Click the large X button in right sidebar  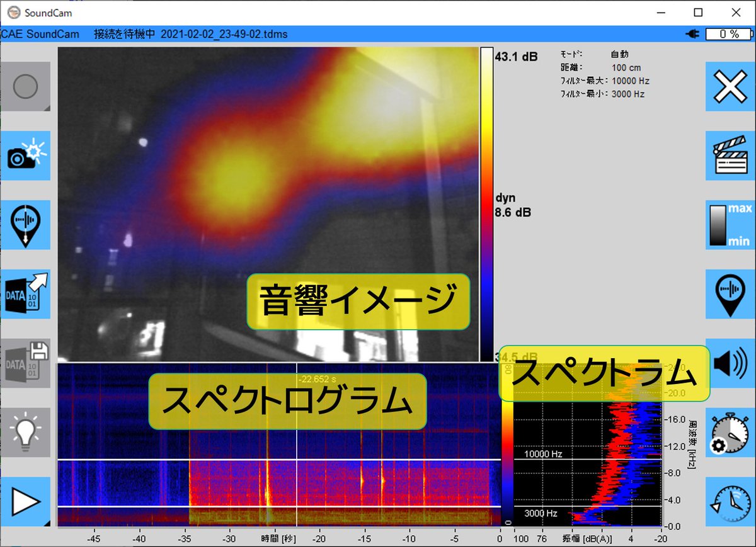[730, 87]
